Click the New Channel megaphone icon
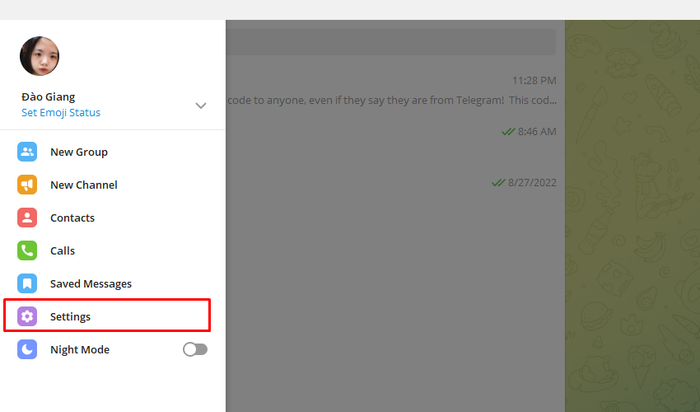This screenshot has height=412, width=700. [27, 185]
